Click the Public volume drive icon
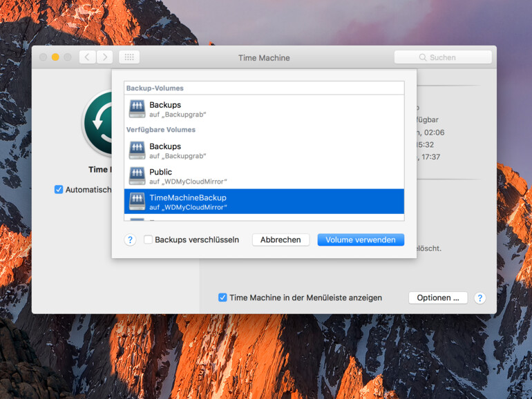The width and height of the screenshot is (532, 399). 137,176
